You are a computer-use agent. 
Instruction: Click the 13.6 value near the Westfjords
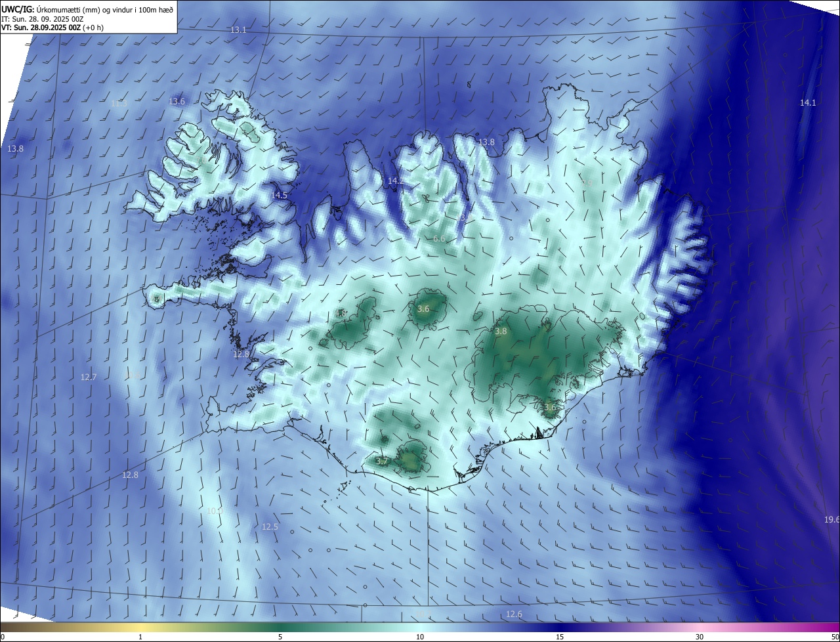point(177,102)
